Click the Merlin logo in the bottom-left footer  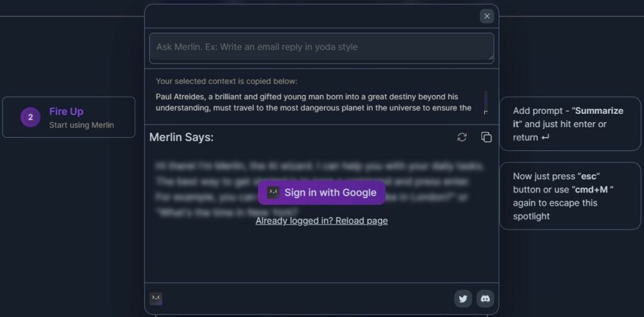pos(156,298)
